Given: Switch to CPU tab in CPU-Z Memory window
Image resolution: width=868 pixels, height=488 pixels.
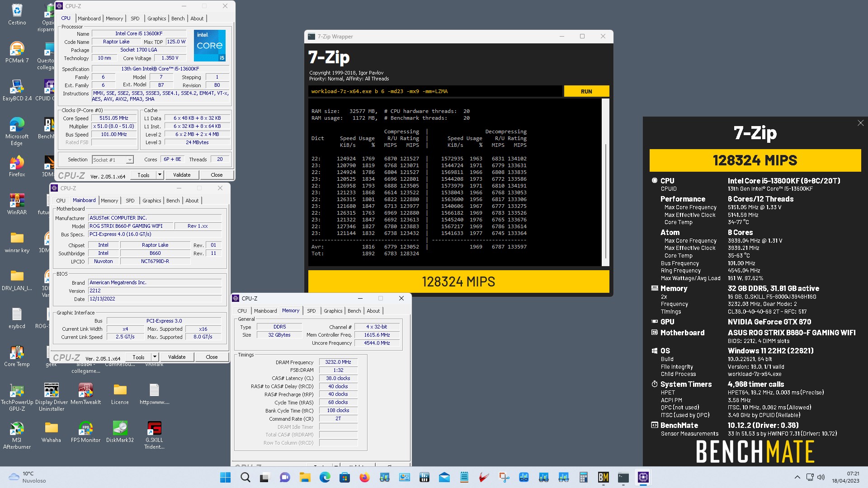Looking at the screenshot, I should (242, 311).
